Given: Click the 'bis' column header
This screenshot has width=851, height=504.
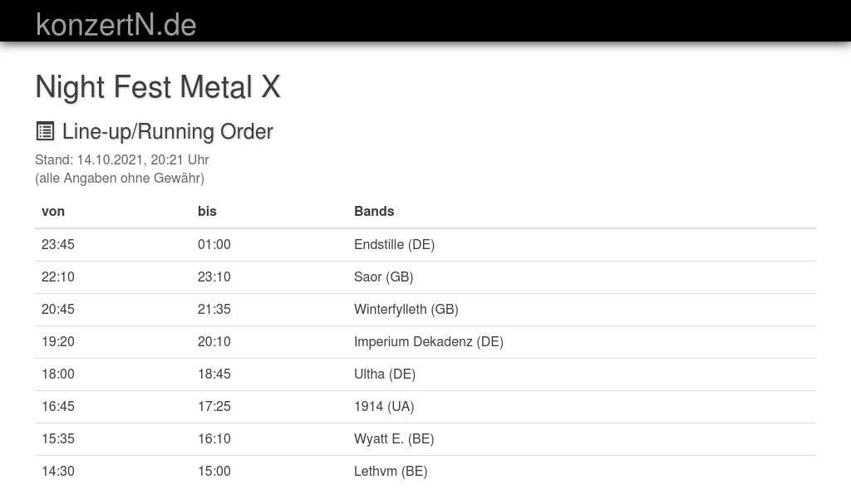Looking at the screenshot, I should click(207, 211).
